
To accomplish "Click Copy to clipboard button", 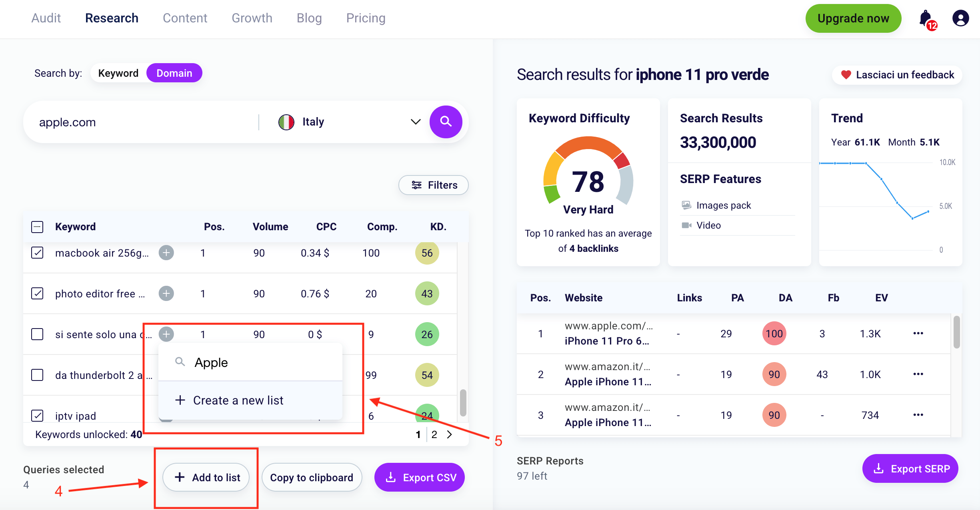I will (x=312, y=477).
